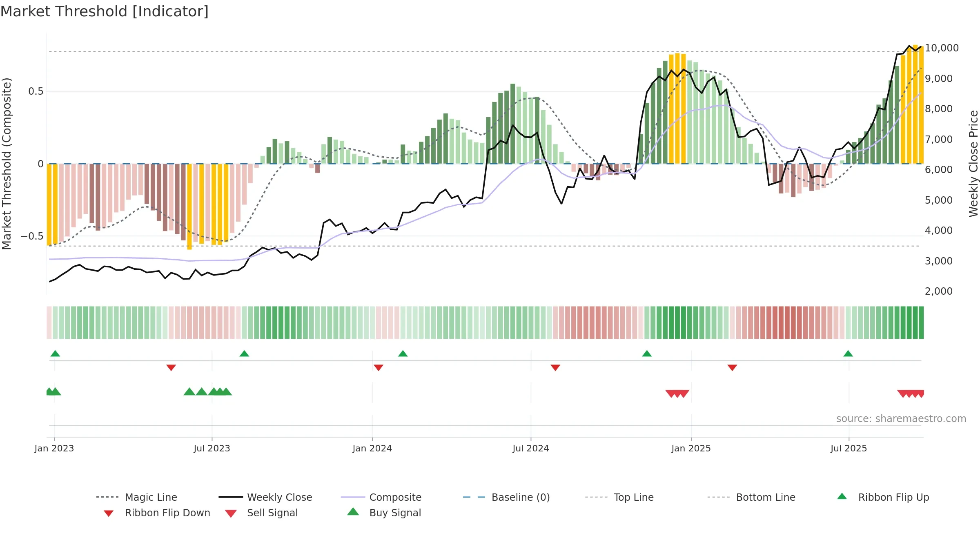980x551 pixels.
Task: Click the 4,000 price axis label
Action: click(939, 230)
